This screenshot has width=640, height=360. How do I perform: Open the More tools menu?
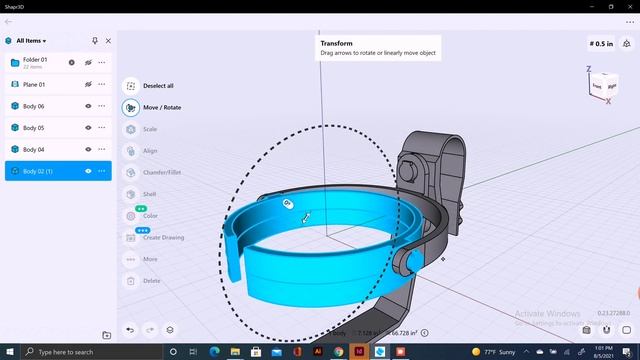131,259
